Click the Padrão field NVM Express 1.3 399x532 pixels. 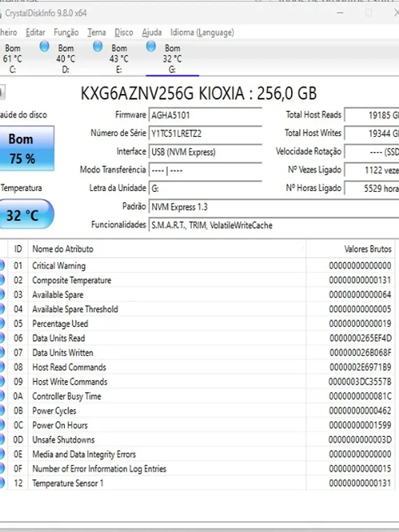point(274,207)
